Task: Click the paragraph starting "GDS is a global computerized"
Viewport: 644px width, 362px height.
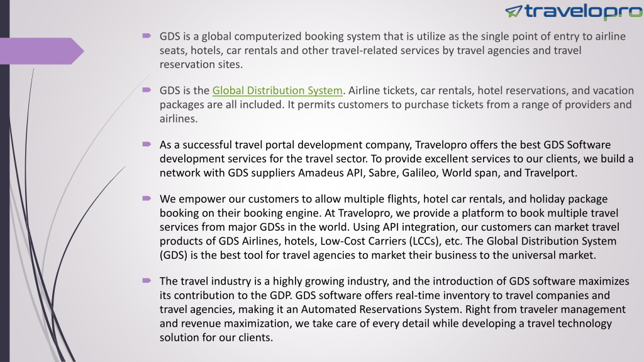Action: (392, 50)
